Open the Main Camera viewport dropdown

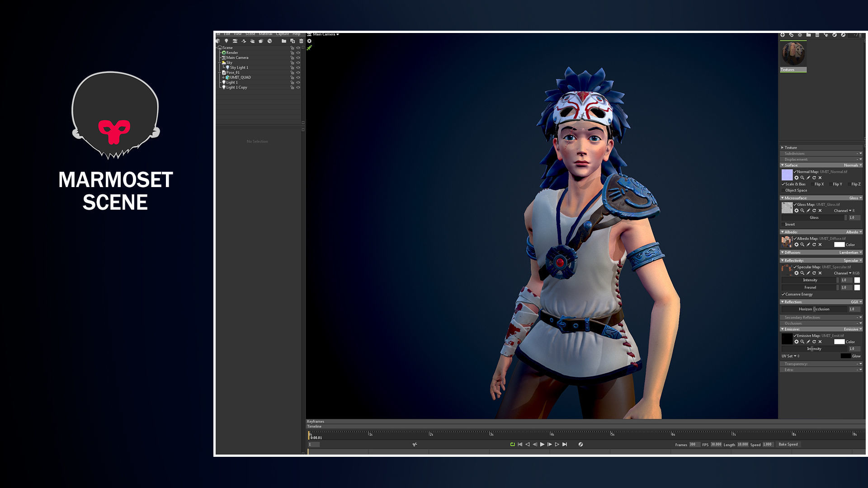[x=326, y=34]
